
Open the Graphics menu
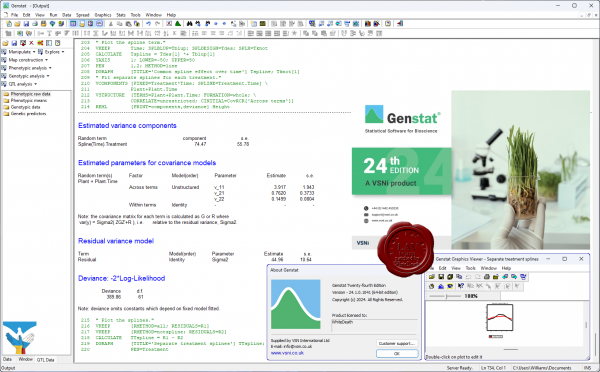103,15
